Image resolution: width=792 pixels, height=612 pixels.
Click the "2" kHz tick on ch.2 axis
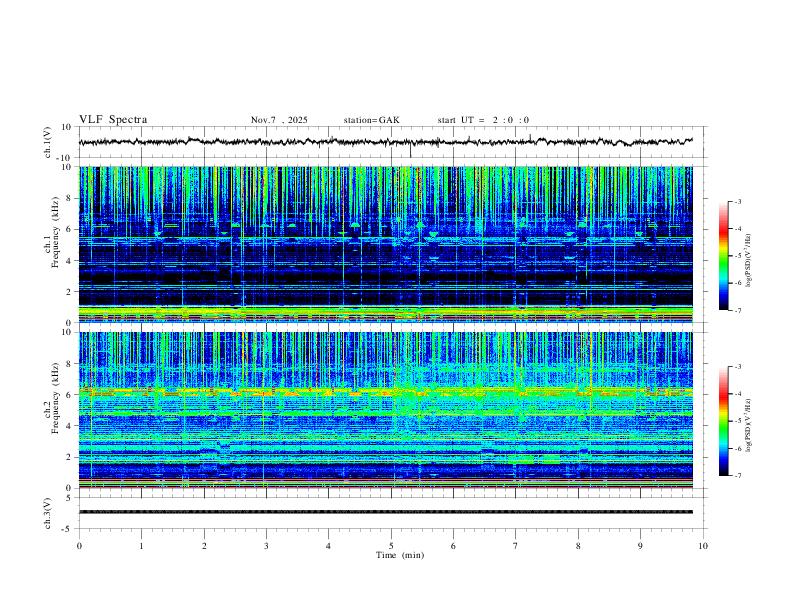coord(69,457)
